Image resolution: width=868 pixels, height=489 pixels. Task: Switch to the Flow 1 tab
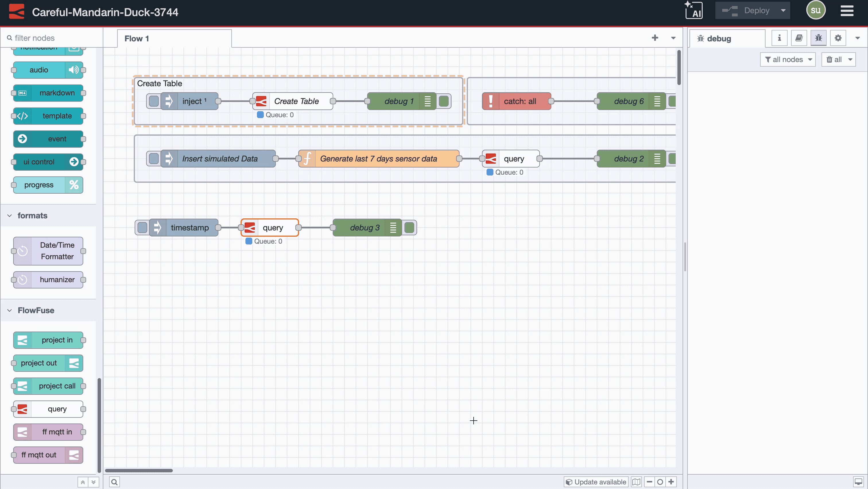coord(136,38)
